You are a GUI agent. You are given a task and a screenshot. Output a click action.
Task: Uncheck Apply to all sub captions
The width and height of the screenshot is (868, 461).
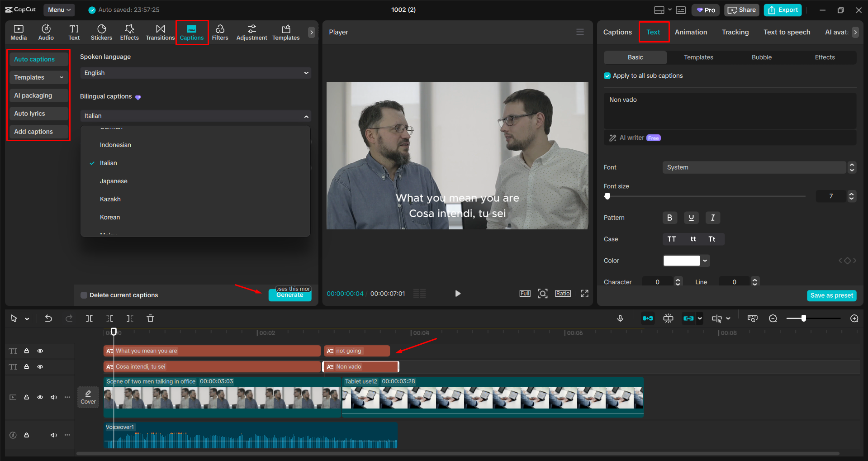607,76
